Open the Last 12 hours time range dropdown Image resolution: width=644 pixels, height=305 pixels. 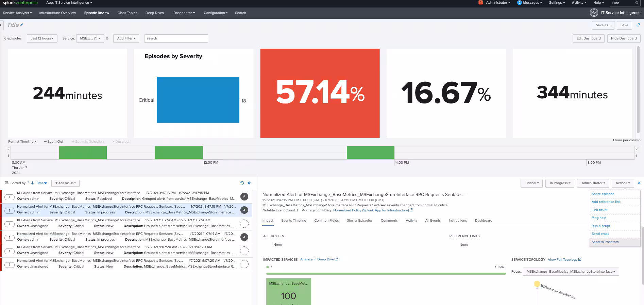pos(42,38)
